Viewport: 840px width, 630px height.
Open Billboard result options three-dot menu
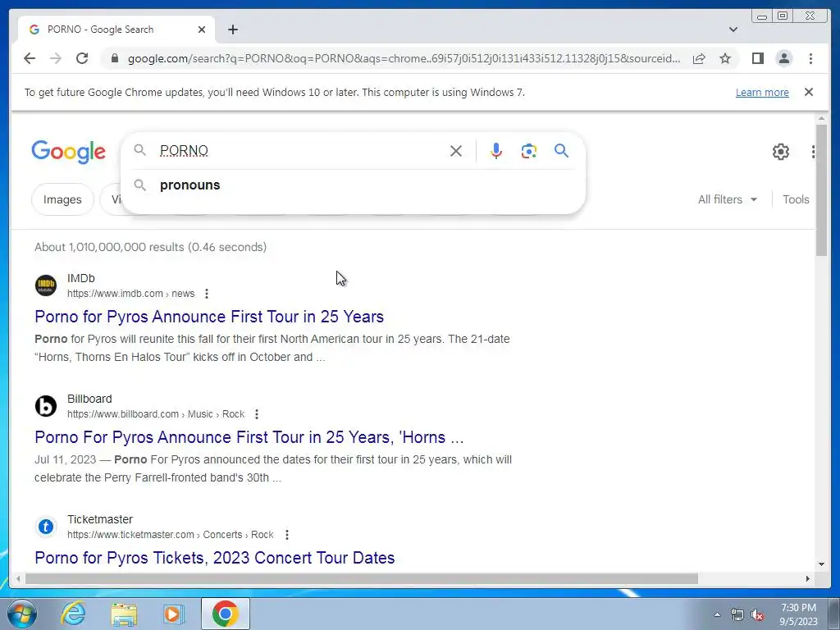tap(257, 414)
